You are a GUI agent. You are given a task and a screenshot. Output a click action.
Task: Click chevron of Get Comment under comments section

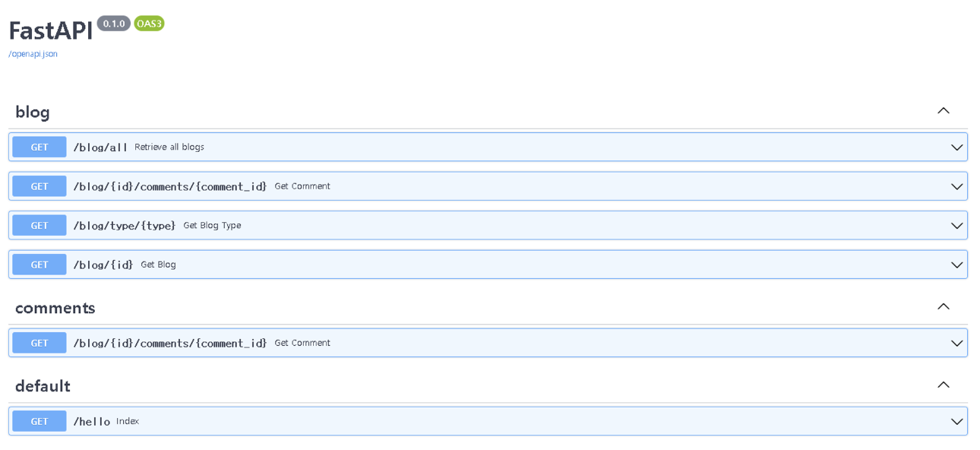tap(956, 344)
